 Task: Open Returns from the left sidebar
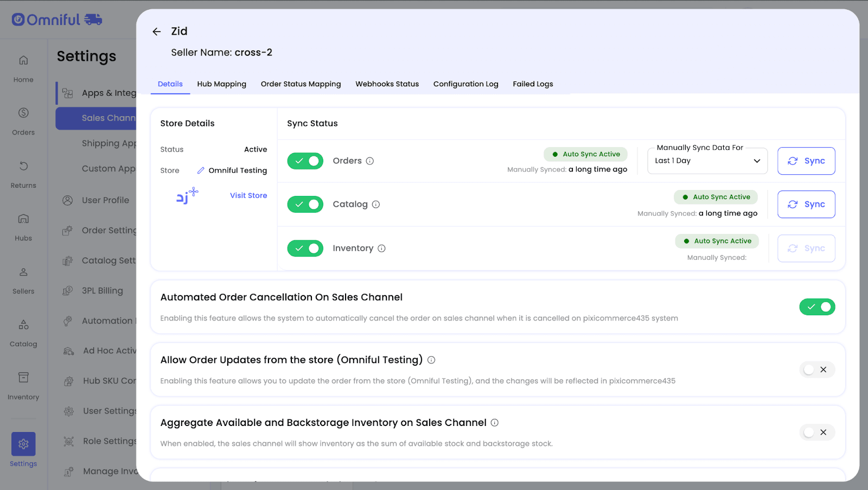tap(23, 174)
